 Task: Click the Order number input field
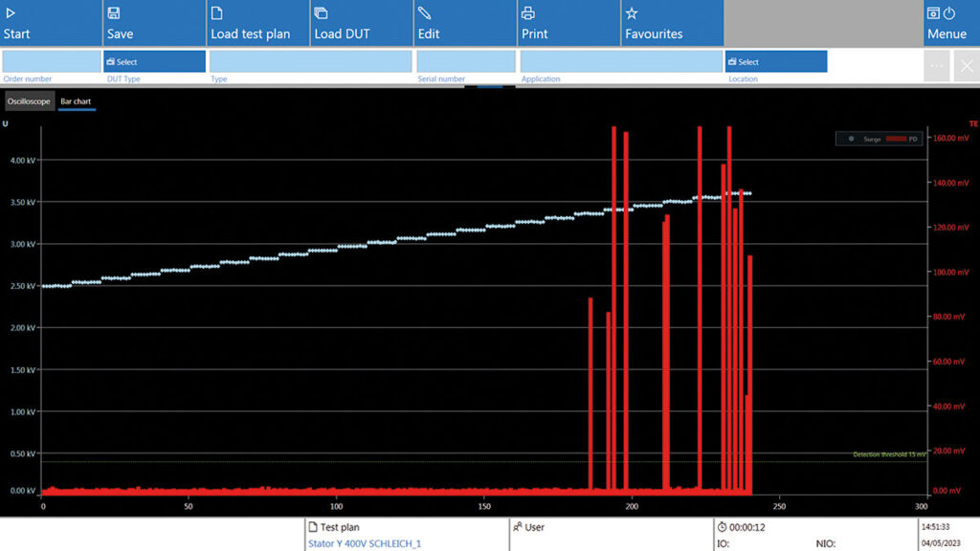pyautogui.click(x=51, y=62)
